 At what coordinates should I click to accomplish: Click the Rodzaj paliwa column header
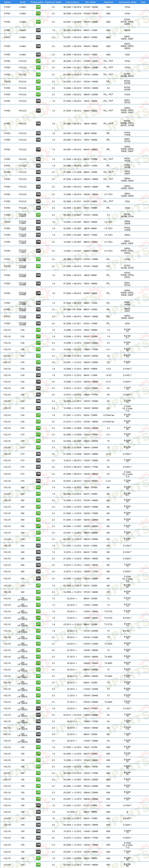point(37,2)
